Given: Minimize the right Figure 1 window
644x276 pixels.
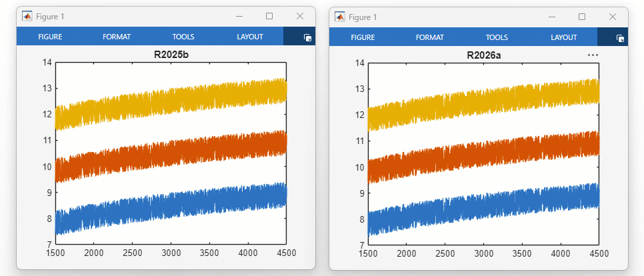Looking at the screenshot, I should pos(552,17).
